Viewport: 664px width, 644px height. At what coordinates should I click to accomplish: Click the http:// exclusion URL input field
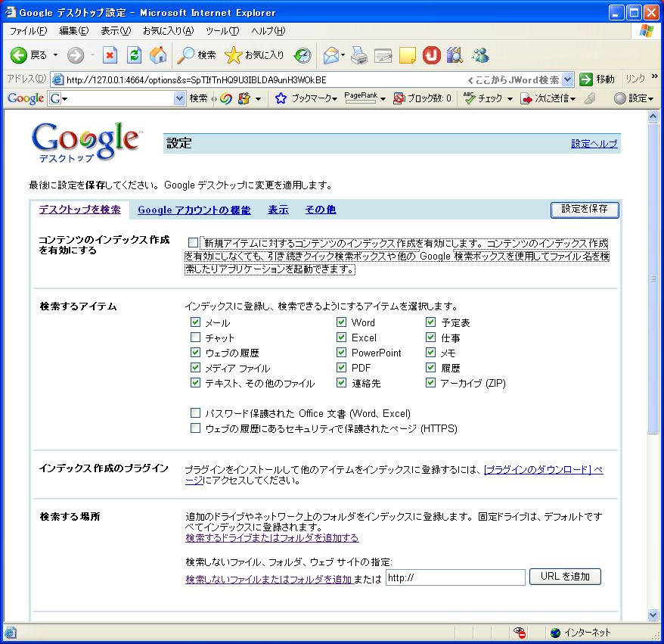[455, 577]
